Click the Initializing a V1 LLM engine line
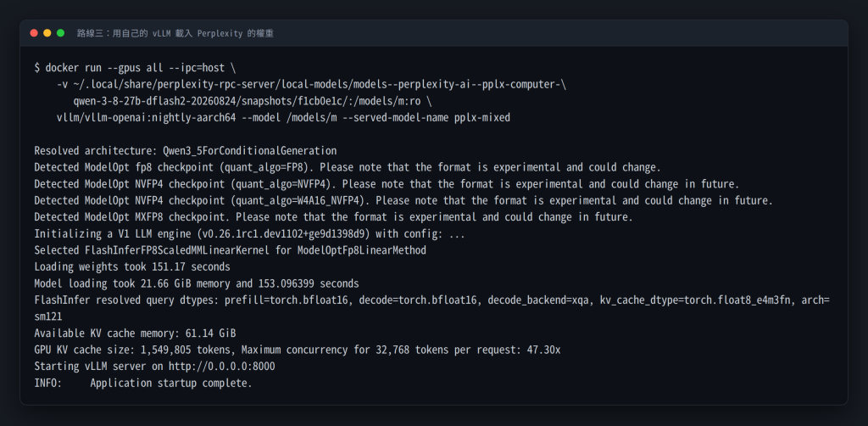 250,233
